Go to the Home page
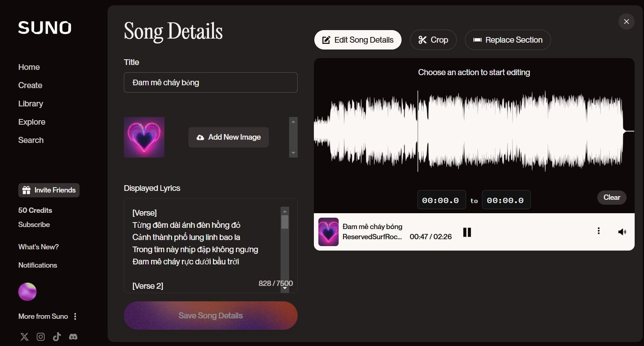This screenshot has height=346, width=644. (29, 67)
